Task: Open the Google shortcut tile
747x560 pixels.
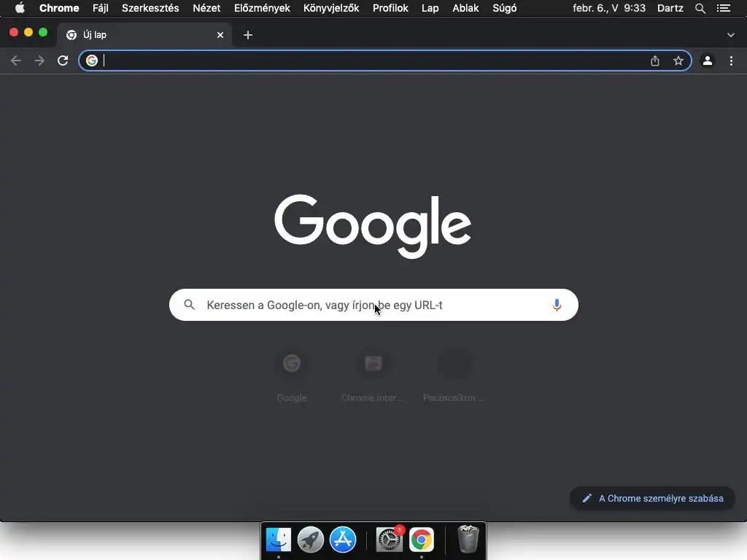Action: click(x=292, y=376)
